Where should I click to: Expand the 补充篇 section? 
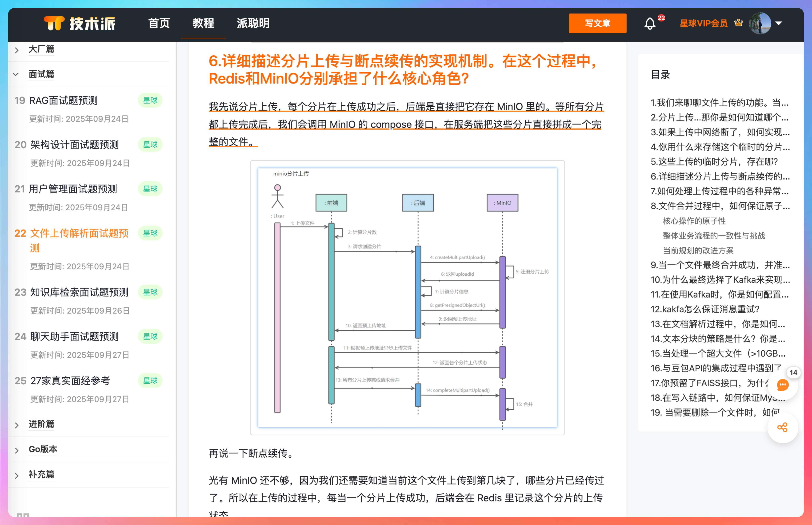coord(17,475)
